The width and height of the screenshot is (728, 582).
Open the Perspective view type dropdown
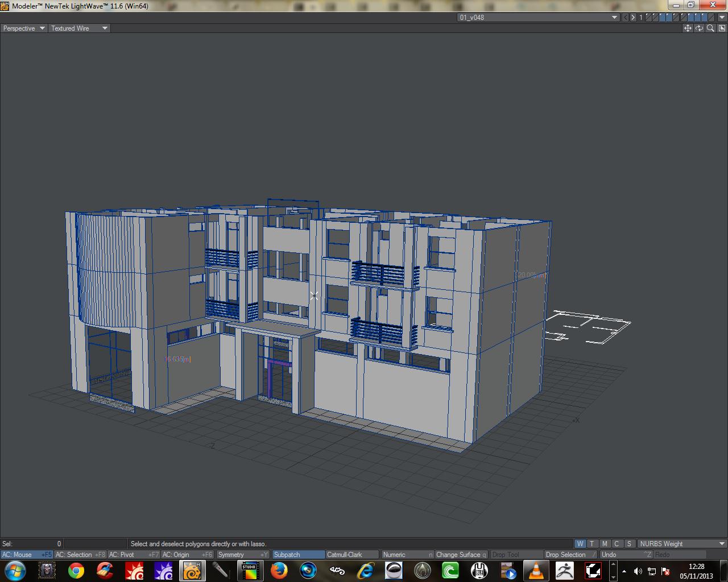24,28
